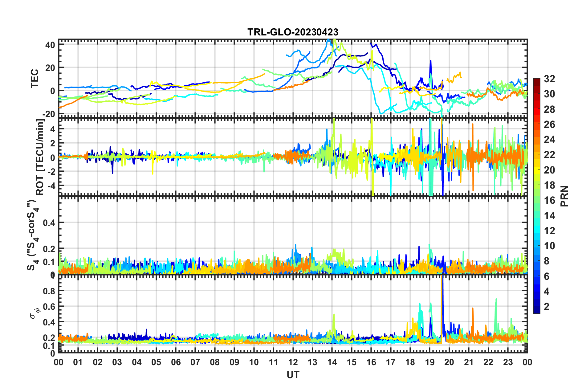This screenshot has height=392, width=586.
Task: Select UT axis hour label 08
Action: (215, 362)
